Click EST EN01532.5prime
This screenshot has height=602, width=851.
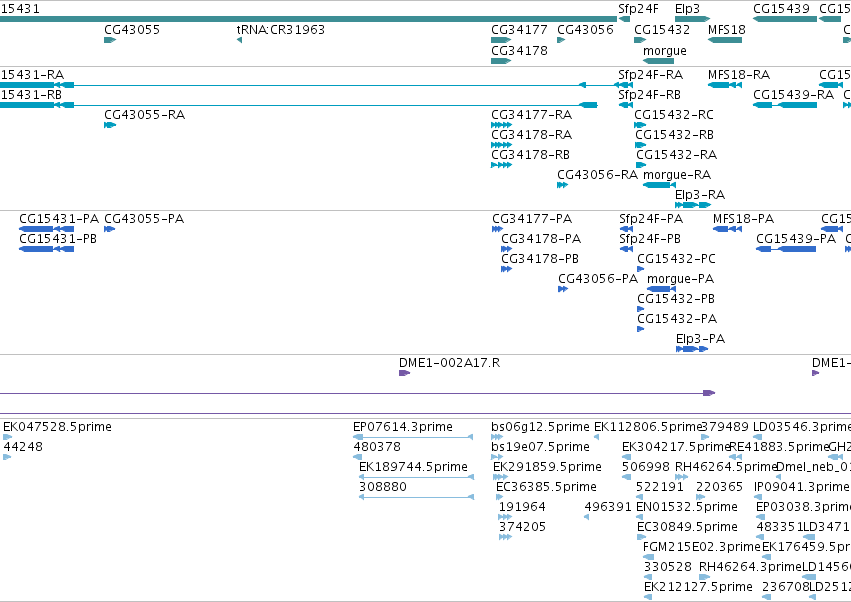[687, 507]
